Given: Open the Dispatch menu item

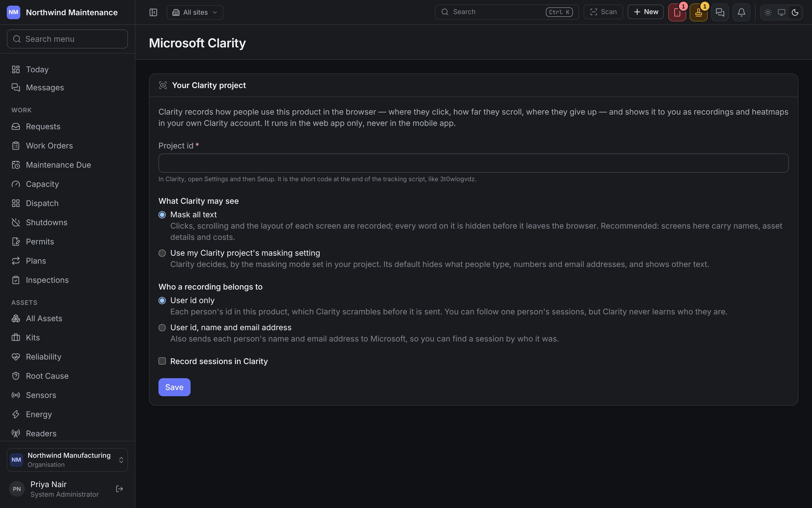Looking at the screenshot, I should point(67,203).
